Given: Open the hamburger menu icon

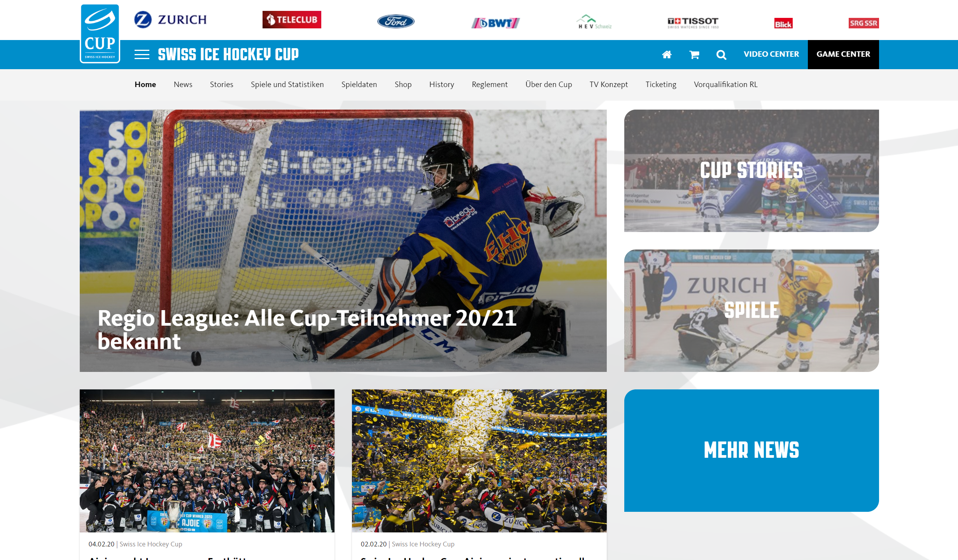Looking at the screenshot, I should (x=142, y=54).
